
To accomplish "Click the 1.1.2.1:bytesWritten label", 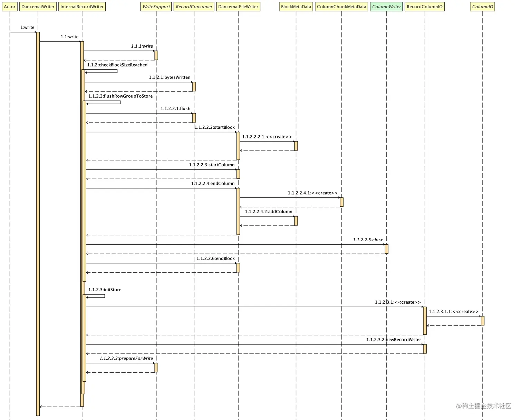I will (x=170, y=77).
